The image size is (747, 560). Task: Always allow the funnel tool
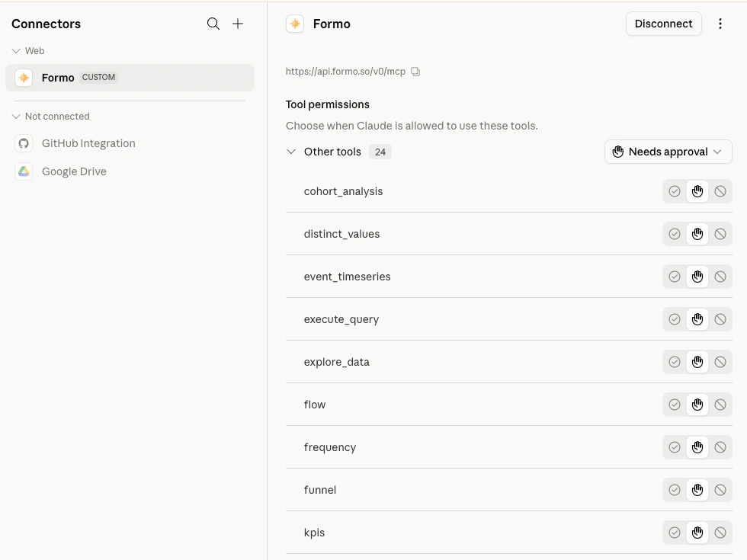674,490
